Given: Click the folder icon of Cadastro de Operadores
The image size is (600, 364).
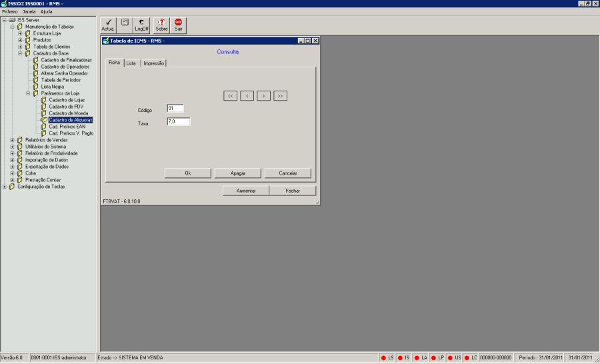Looking at the screenshot, I should click(35, 67).
